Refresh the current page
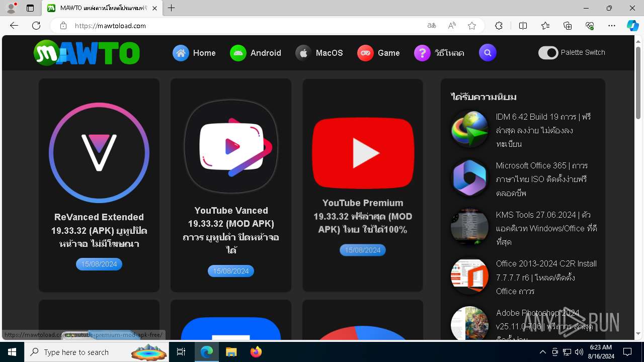This screenshot has width=644, height=362. (x=36, y=26)
